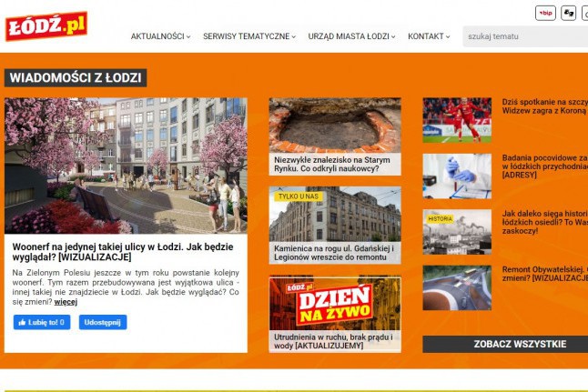Click the HISTORIA badge on thumbnail
588x392 pixels.
(441, 218)
